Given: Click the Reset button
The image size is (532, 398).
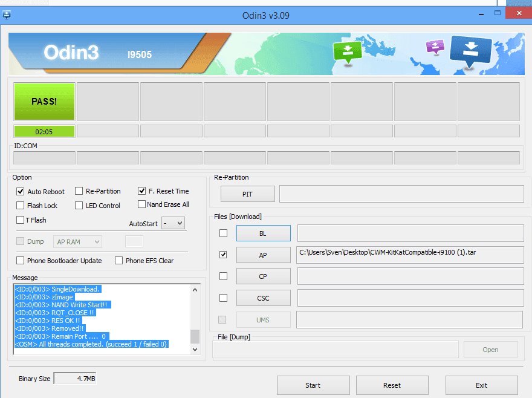Looking at the screenshot, I should [392, 385].
